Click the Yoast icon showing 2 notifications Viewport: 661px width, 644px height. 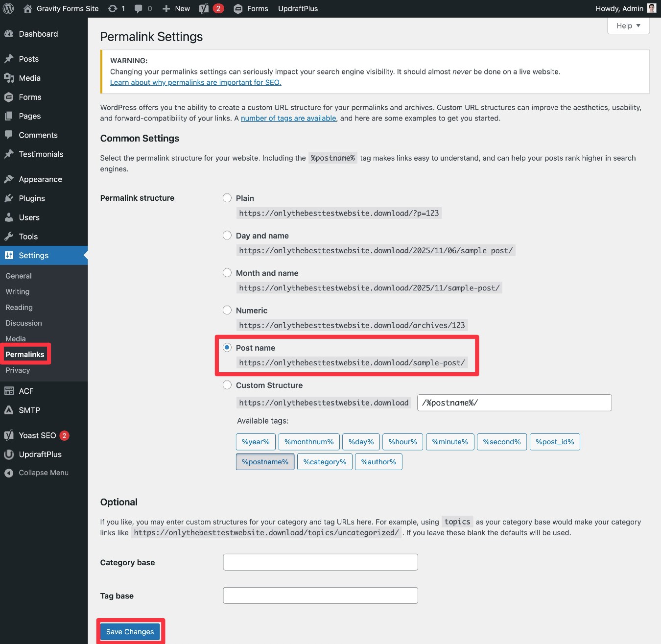point(209,8)
